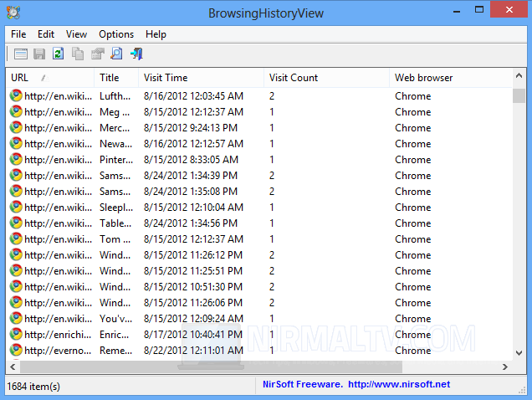Screen dimensions: 532x400
Task: Click the horizontal scrollbar right arrow
Action: [505, 367]
